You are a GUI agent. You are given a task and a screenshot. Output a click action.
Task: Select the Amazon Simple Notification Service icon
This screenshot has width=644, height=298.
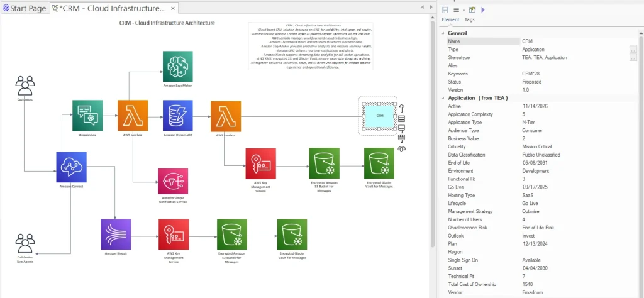[x=173, y=181]
